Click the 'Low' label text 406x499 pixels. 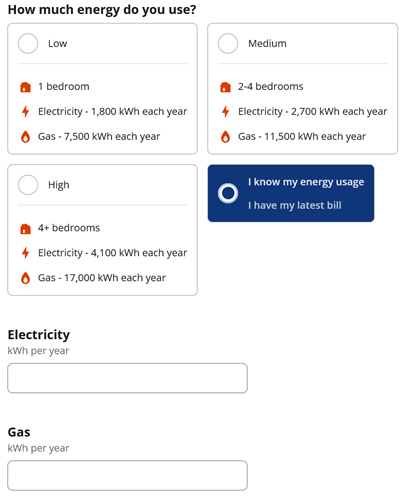tap(57, 43)
